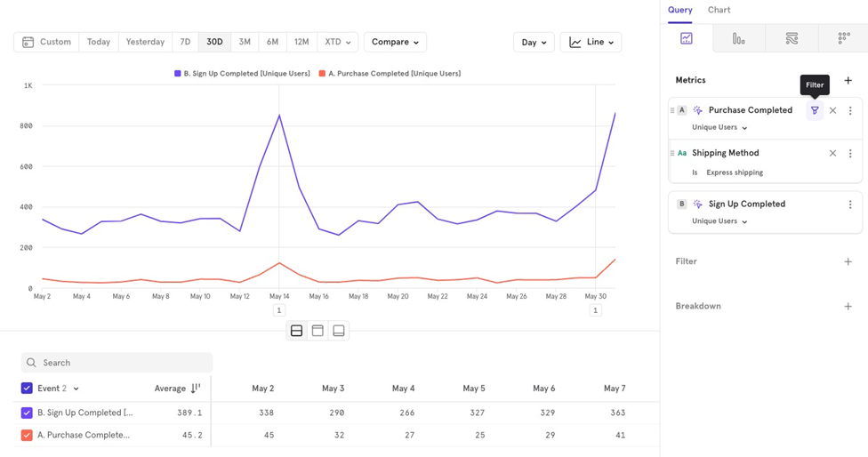Sort table by Average column
Image resolution: width=868 pixels, height=457 pixels.
(x=195, y=389)
